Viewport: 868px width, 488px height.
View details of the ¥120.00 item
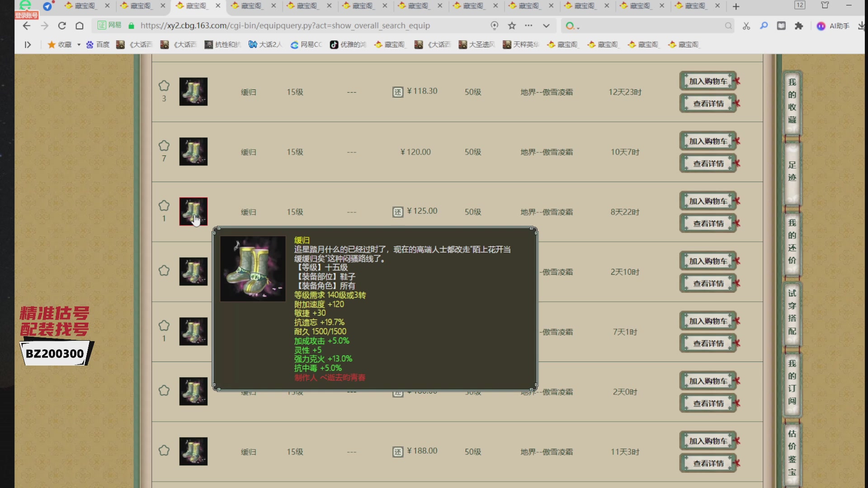(x=708, y=164)
